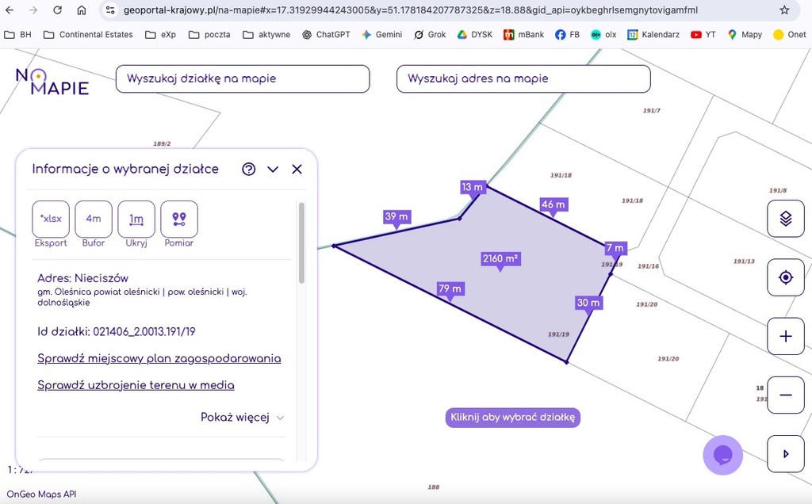
Task: Zoom in the map with plus button
Action: click(786, 336)
